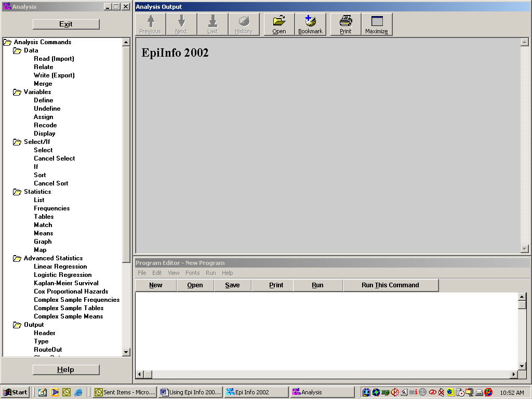532x399 pixels.
Task: Click the Print printer icon in Analysis Output
Action: click(345, 24)
